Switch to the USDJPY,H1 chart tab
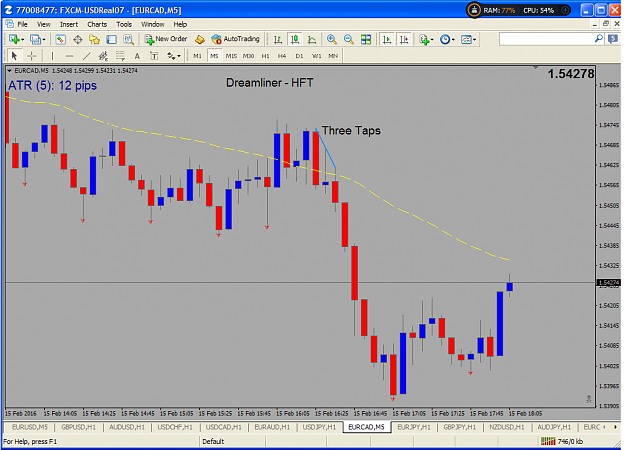 [x=319, y=427]
